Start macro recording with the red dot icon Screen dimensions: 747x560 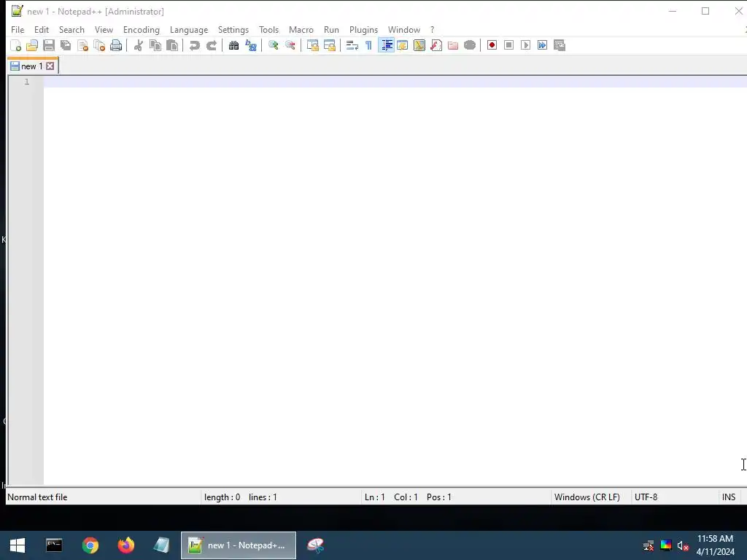coord(492,45)
